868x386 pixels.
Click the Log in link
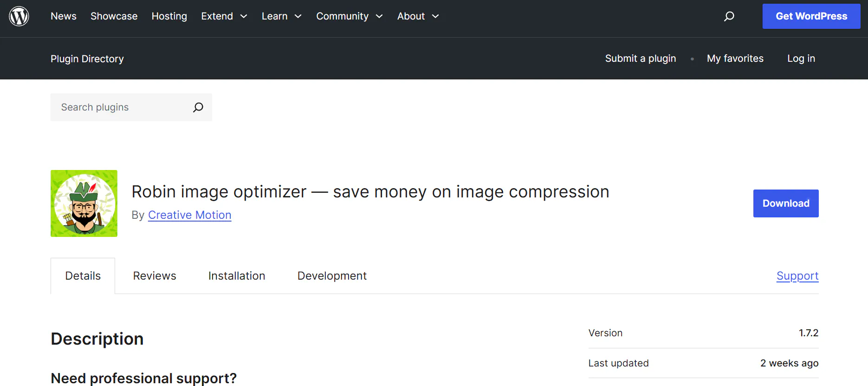[801, 59]
